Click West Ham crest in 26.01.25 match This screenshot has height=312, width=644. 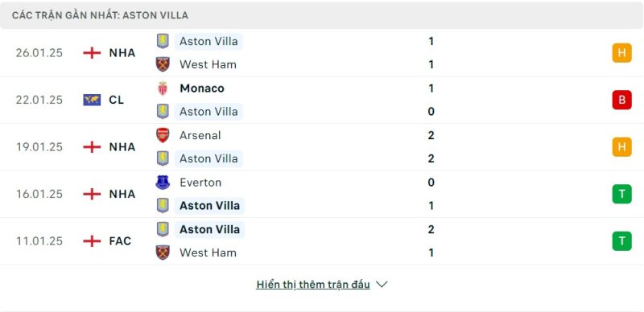tap(163, 64)
